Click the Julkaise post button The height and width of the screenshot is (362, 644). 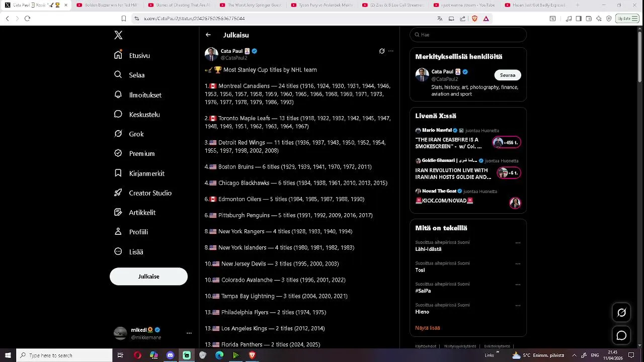(148, 277)
